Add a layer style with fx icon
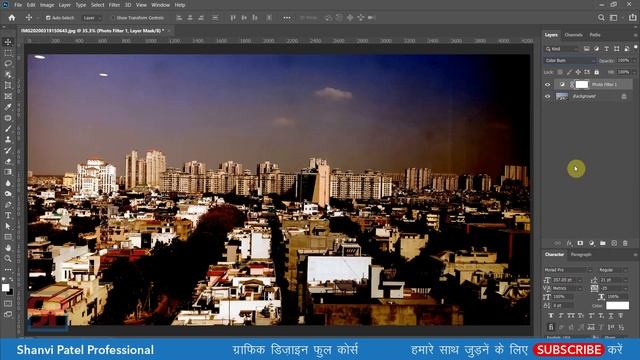The width and height of the screenshot is (640, 360). (569, 243)
